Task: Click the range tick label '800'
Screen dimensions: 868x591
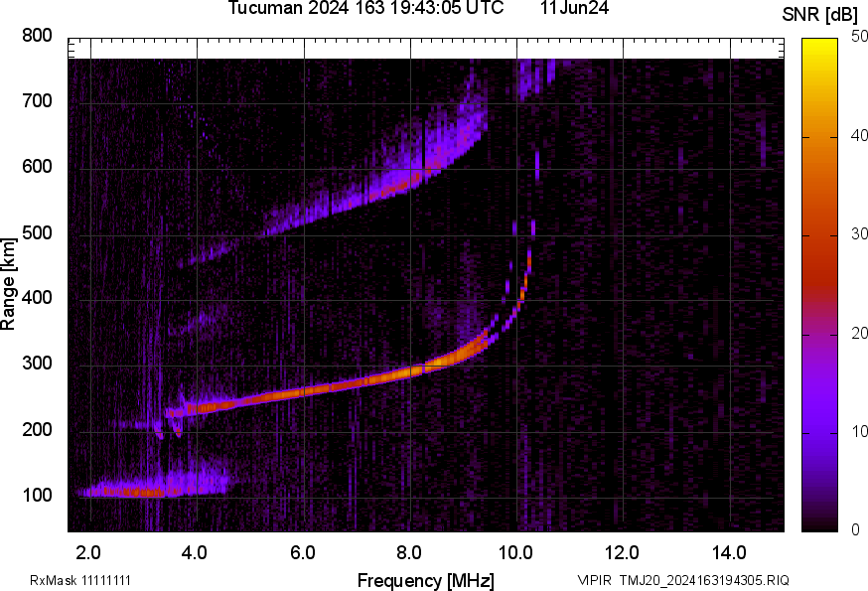Action: coord(37,36)
